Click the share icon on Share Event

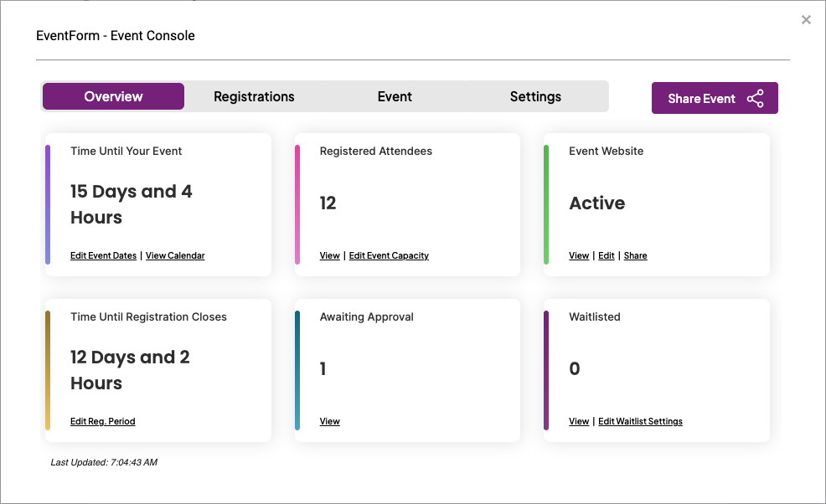[x=756, y=98]
